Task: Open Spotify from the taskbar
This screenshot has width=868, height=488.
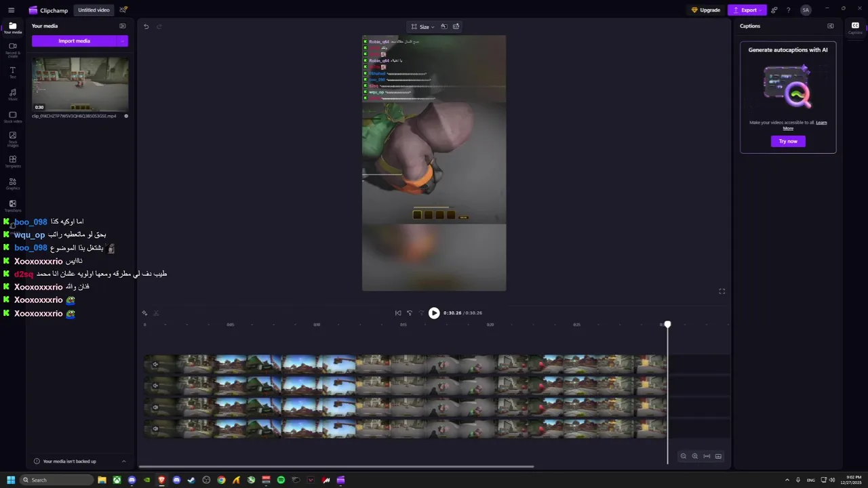Action: [x=281, y=480]
